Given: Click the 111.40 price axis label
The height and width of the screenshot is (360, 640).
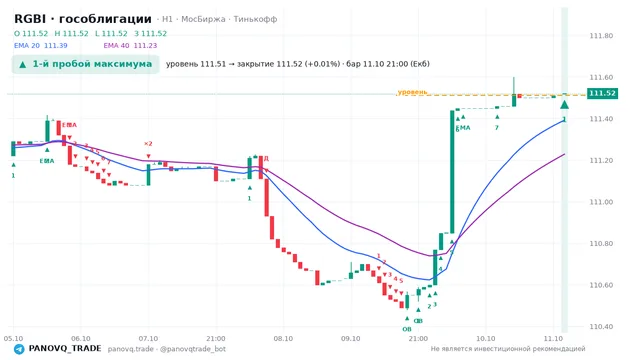Looking at the screenshot, I should coord(601,119).
